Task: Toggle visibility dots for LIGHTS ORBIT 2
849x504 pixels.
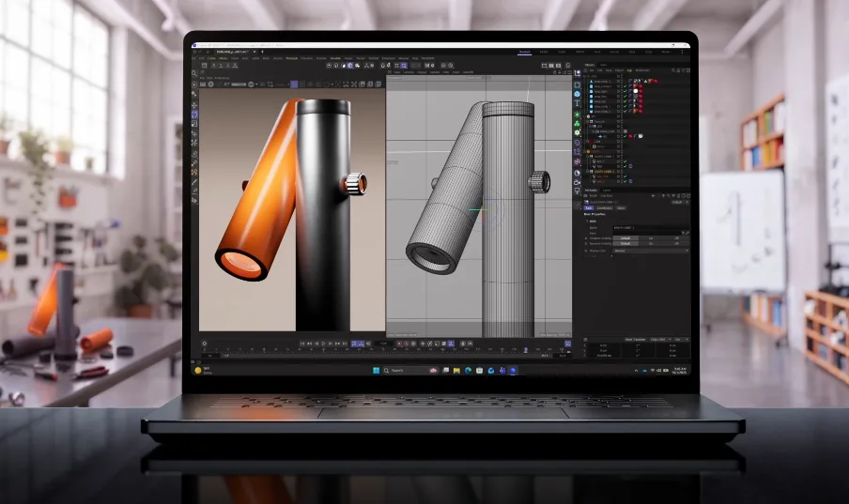Action: pos(622,172)
